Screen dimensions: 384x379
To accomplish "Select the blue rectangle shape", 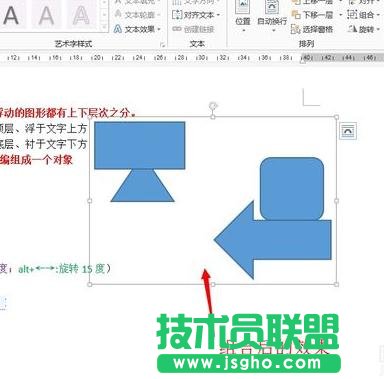I will point(140,145).
